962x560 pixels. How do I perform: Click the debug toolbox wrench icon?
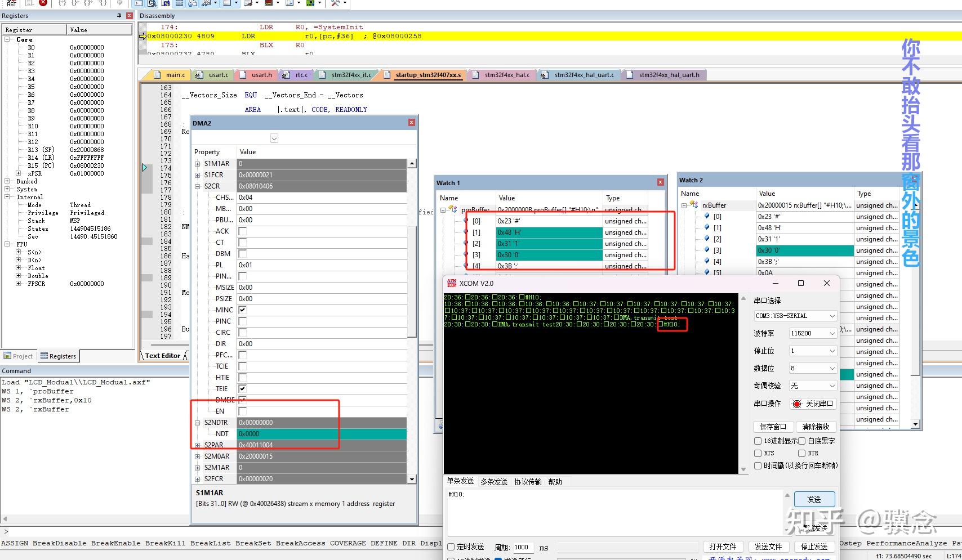[x=336, y=3]
